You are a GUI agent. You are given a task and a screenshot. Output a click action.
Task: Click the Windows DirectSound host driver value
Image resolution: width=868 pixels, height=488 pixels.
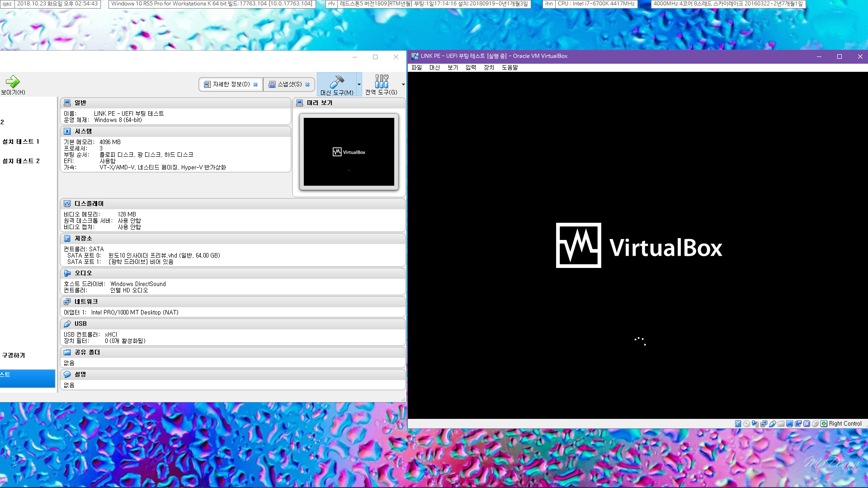click(138, 284)
